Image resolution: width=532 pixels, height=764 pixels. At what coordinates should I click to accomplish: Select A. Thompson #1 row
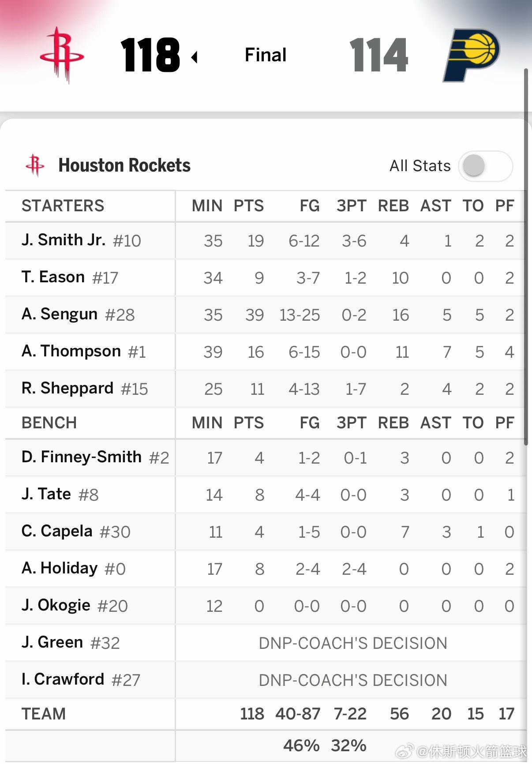coord(266,352)
